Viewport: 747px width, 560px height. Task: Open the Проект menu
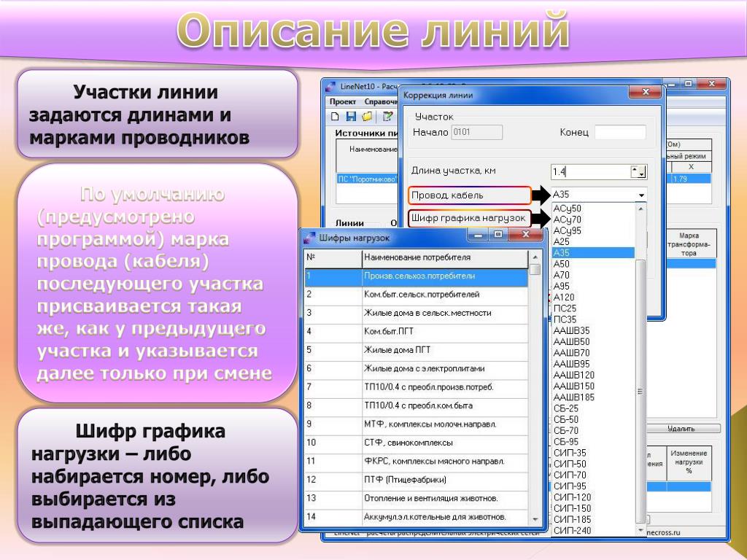pyautogui.click(x=343, y=101)
